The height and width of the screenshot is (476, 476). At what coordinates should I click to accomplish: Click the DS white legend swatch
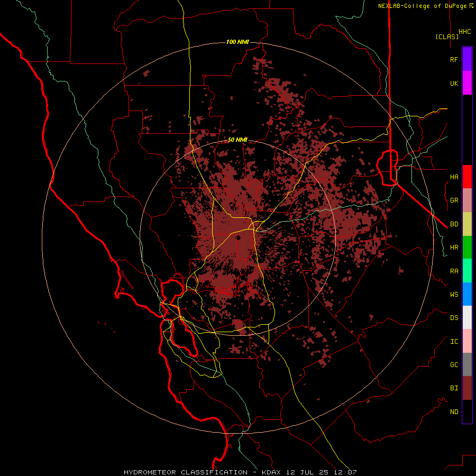467,317
